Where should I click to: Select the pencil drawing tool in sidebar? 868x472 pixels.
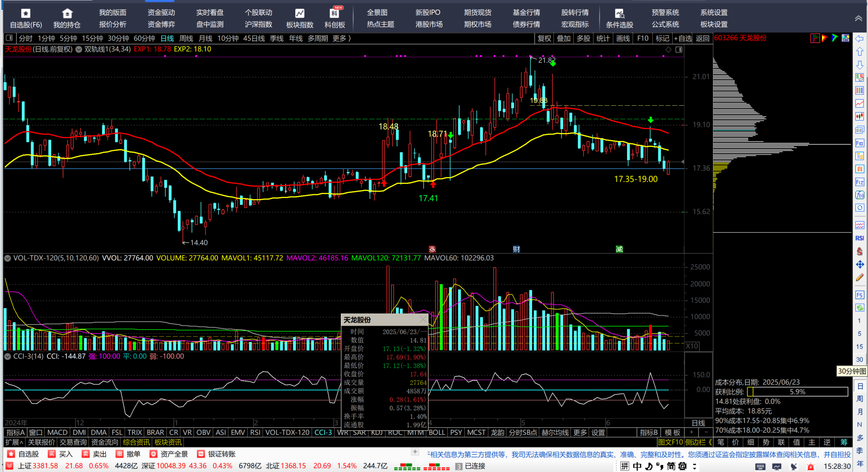(859, 277)
